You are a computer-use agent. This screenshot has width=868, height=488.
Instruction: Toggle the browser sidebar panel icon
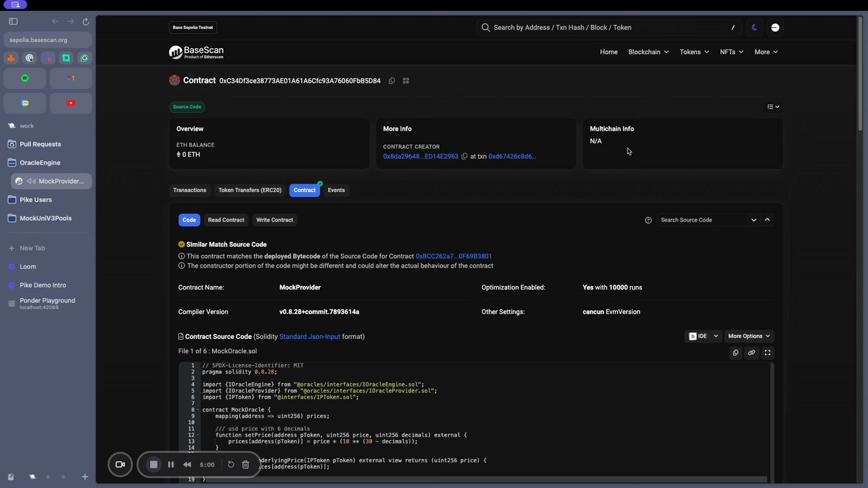pos(13,22)
